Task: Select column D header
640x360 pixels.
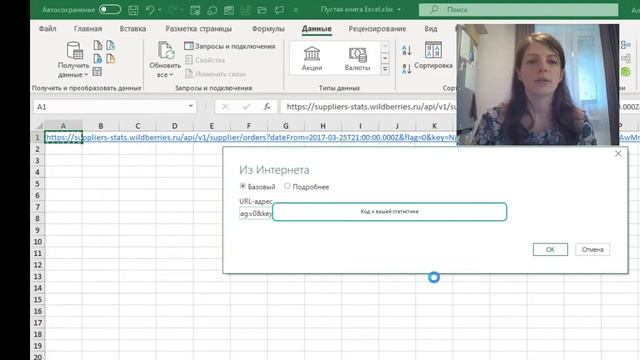Action: [x=175, y=126]
